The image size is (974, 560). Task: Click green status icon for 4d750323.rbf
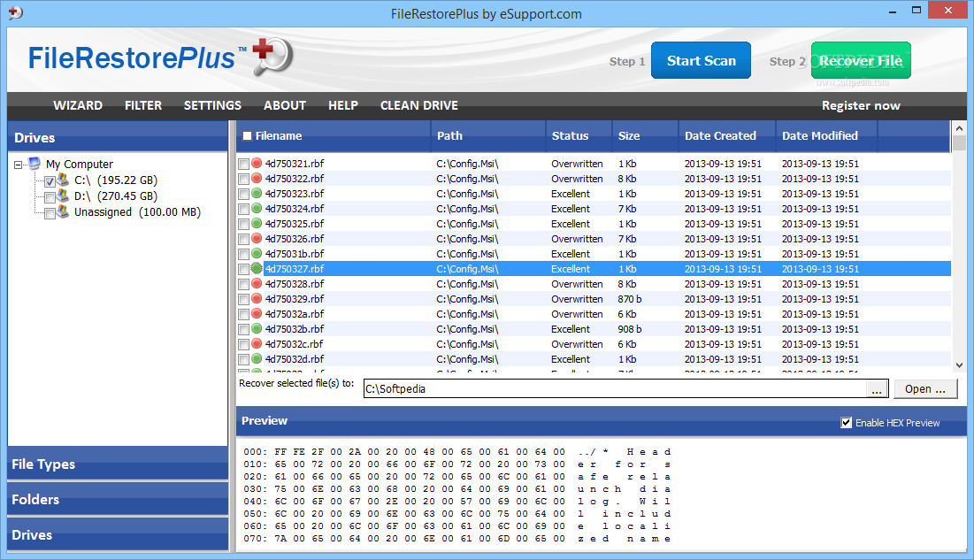point(257,193)
